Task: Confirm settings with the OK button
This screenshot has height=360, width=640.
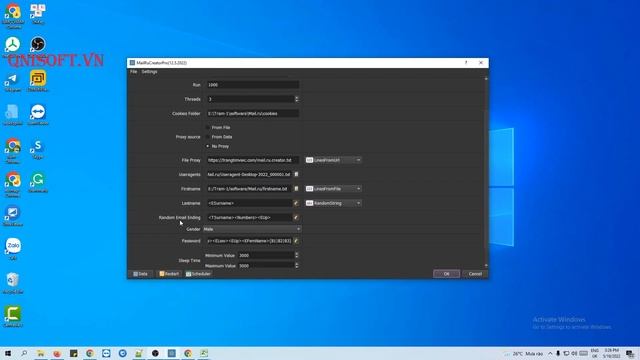Action: (447, 274)
